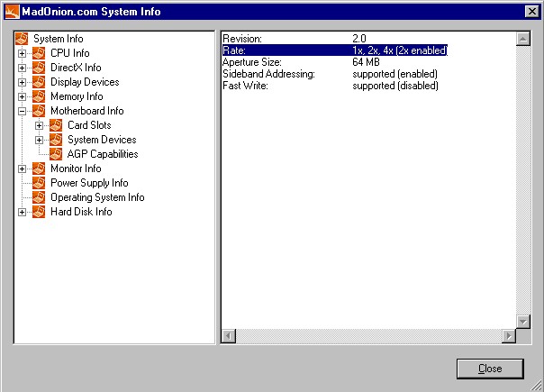Expand the DirectX Info node
The image size is (544, 392).
click(x=22, y=68)
